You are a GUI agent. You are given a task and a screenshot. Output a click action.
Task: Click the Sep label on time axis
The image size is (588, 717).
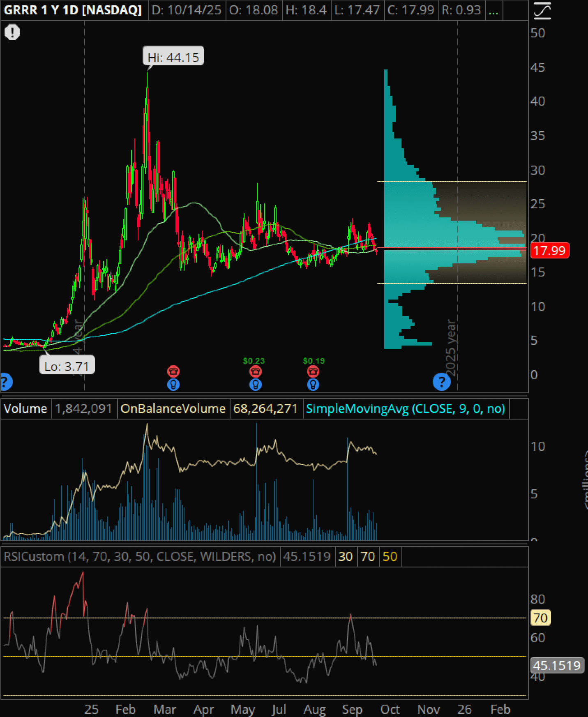(x=352, y=709)
